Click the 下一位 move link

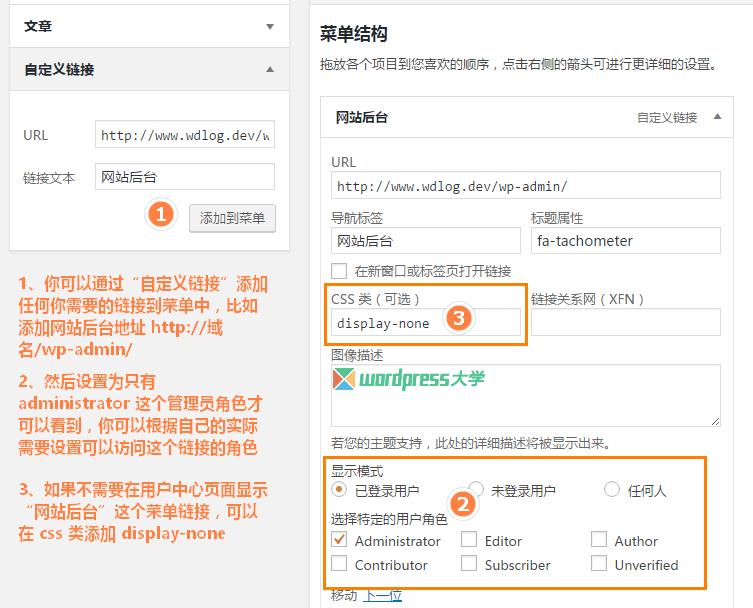(x=382, y=596)
